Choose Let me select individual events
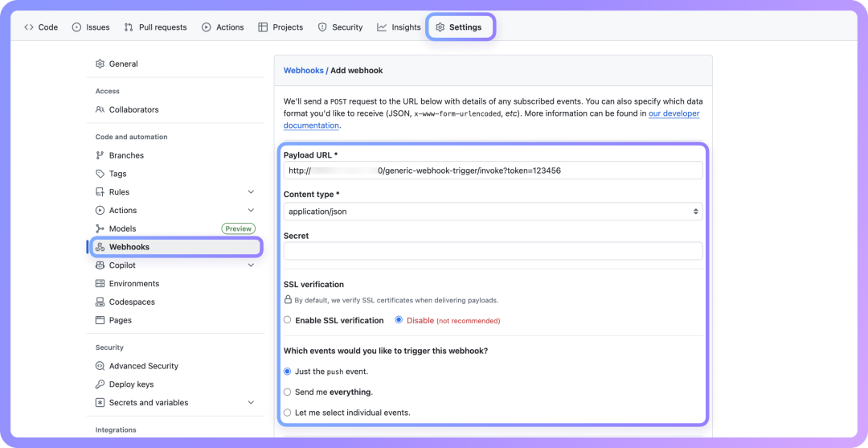The width and height of the screenshot is (868, 448). coord(287,413)
